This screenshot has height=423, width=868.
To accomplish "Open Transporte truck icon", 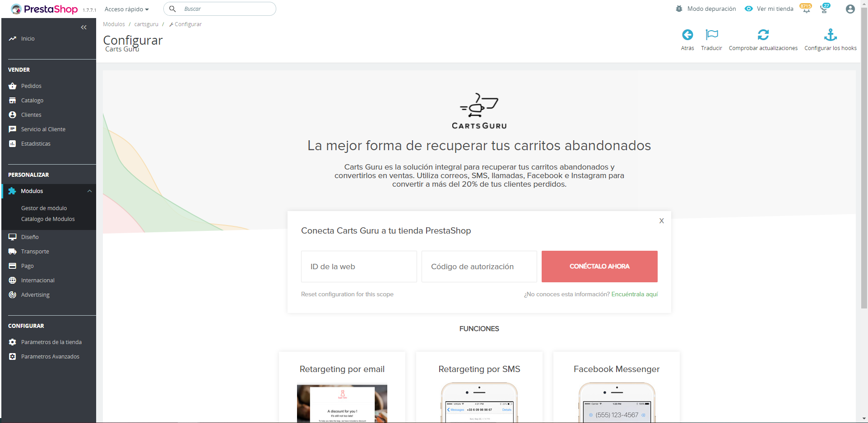I will click(12, 251).
